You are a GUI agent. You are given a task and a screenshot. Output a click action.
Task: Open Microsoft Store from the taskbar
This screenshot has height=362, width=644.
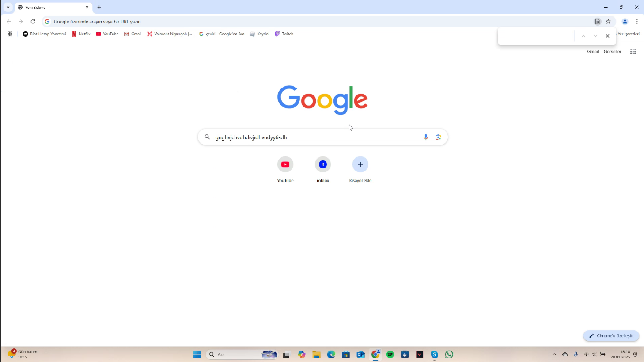[x=346, y=354]
